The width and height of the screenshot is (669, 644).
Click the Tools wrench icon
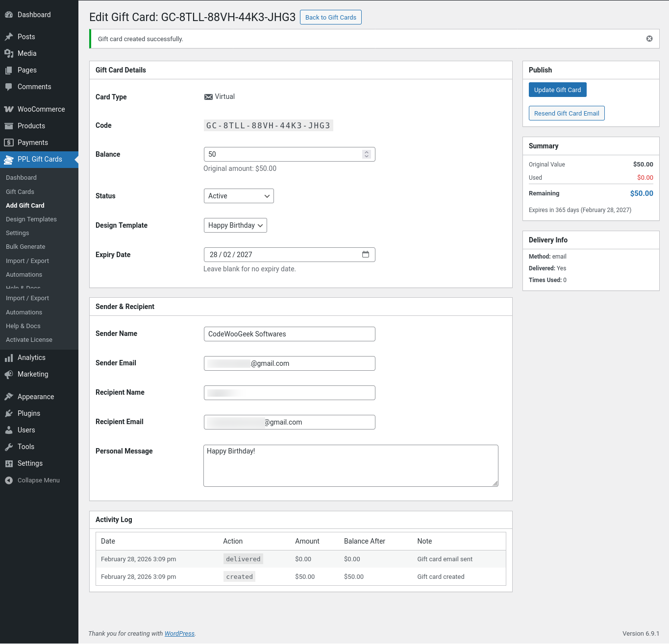pos(9,447)
